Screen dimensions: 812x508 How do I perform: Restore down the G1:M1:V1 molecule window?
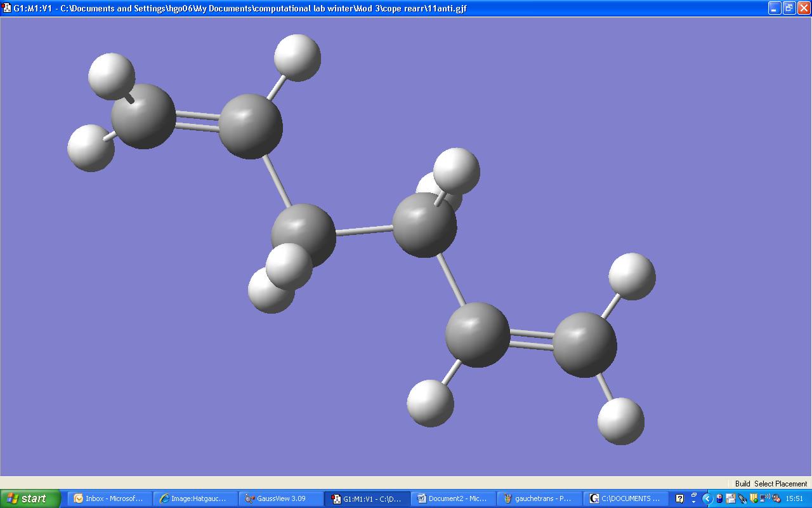(789, 8)
